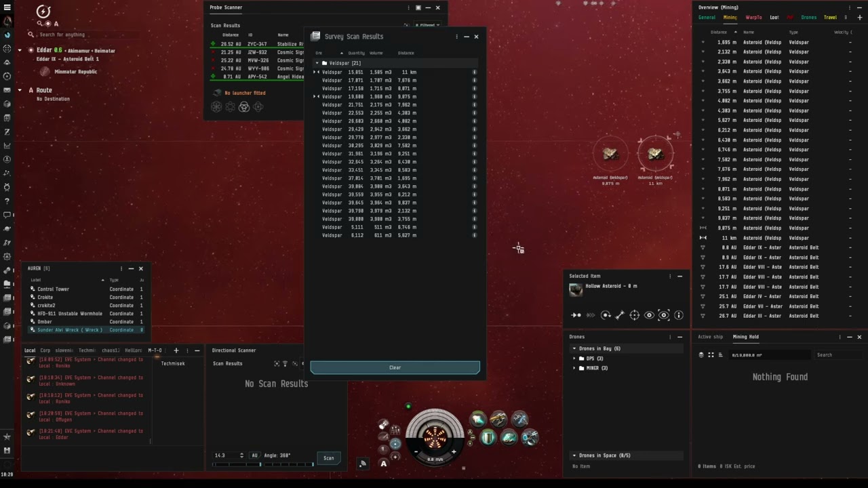This screenshot has height=488, width=868.
Task: Select the ZYC-347 probe scan result
Action: pos(256,44)
